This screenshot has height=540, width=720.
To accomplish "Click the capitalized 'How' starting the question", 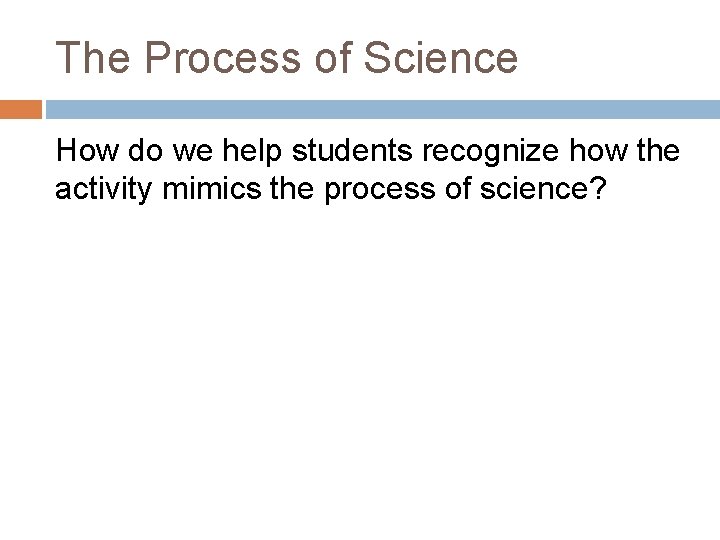I will 87,150.
